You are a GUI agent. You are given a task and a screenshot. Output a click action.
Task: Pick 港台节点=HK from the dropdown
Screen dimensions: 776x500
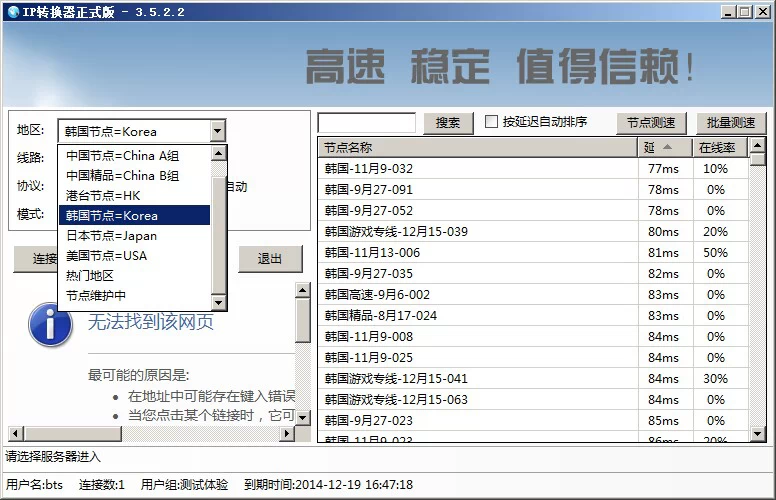(x=103, y=195)
